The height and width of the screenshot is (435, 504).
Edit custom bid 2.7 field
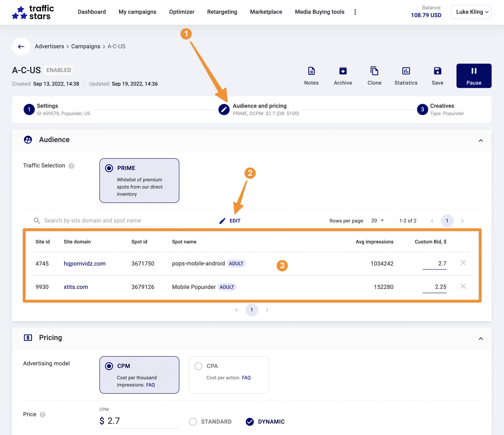(x=434, y=263)
